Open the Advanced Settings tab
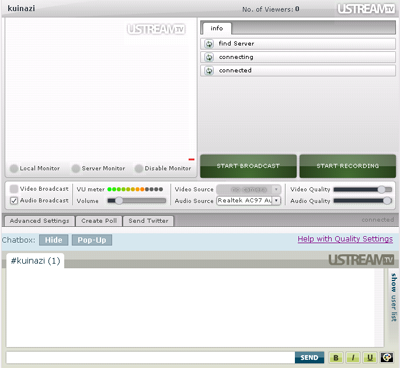Screen dimensions: 400x368 point(39,221)
